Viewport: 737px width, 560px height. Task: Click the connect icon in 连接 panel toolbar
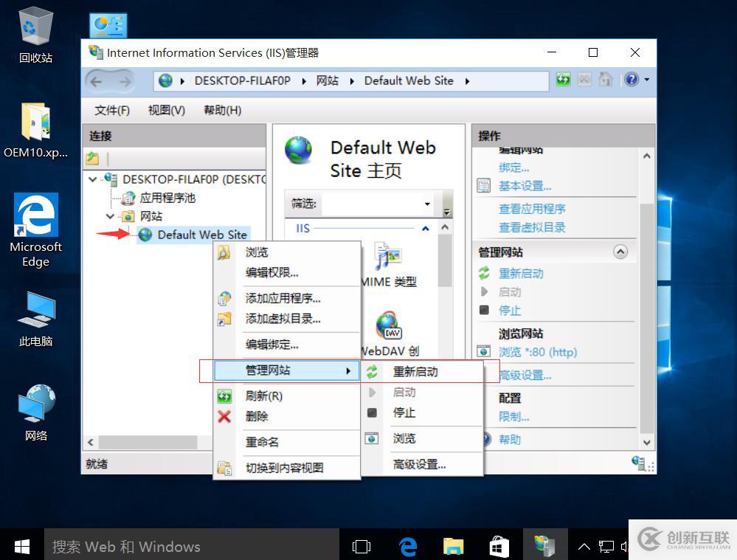93,159
